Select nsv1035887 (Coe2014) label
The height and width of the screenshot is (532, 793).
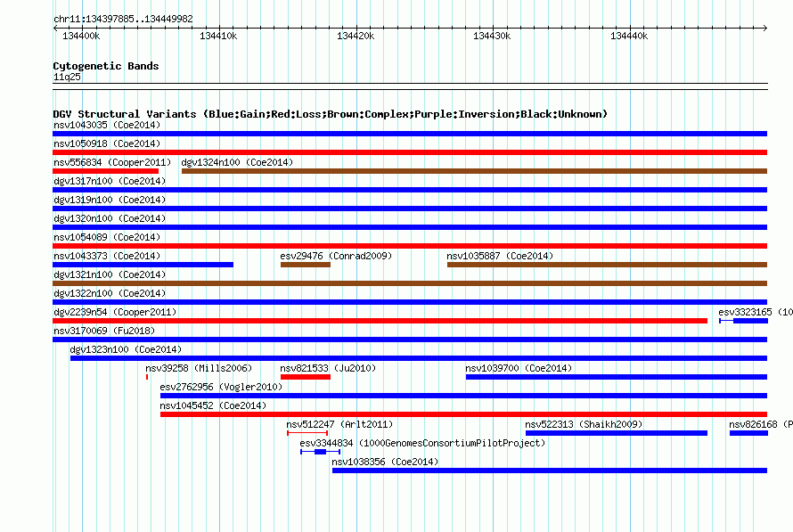click(500, 256)
